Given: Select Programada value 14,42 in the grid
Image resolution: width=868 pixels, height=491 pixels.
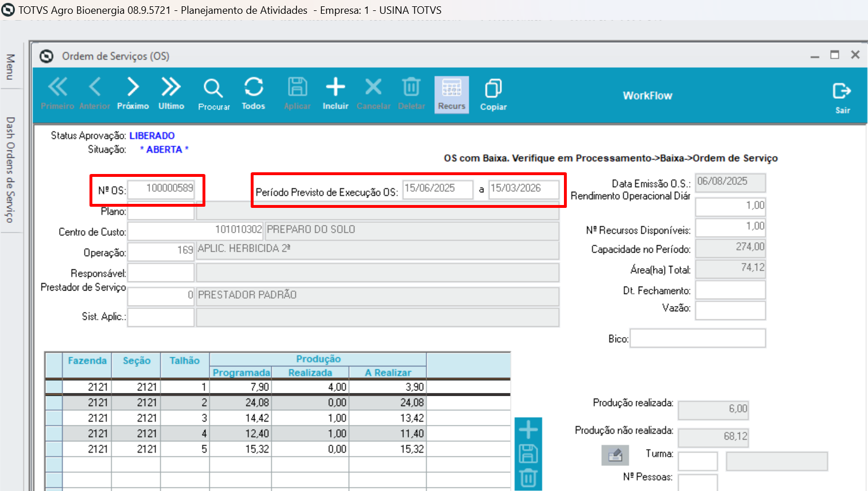Looking at the screenshot, I should tap(241, 418).
